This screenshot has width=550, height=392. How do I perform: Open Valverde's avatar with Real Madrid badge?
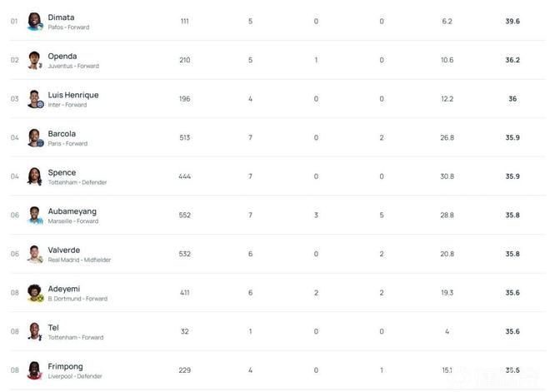click(35, 254)
